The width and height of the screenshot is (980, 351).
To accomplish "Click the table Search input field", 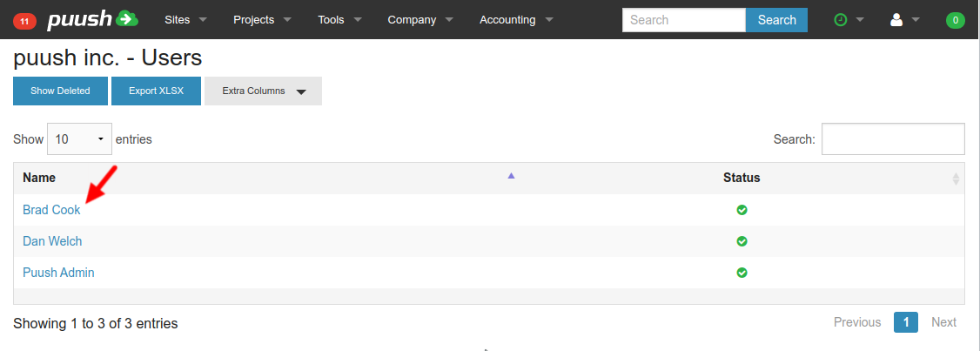I will pyautogui.click(x=892, y=138).
